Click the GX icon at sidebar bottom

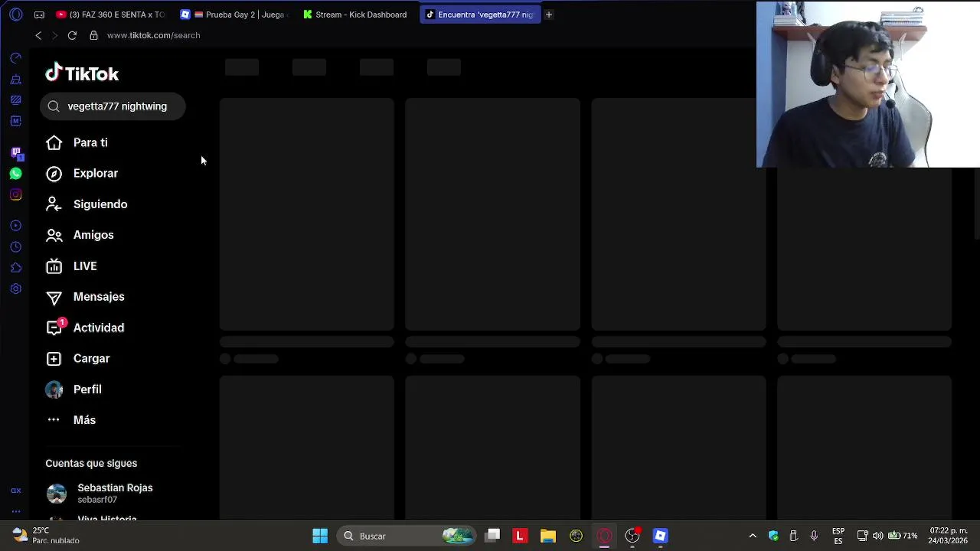click(15, 491)
